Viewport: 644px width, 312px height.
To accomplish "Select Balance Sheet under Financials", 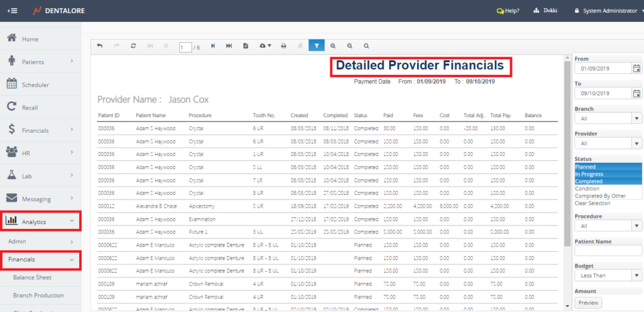I will 32,277.
